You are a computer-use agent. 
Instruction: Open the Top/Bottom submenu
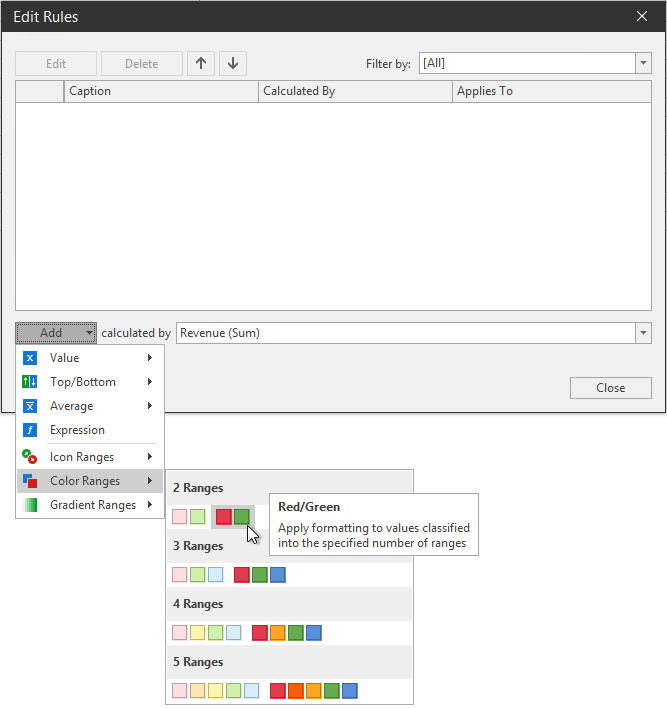coord(90,382)
